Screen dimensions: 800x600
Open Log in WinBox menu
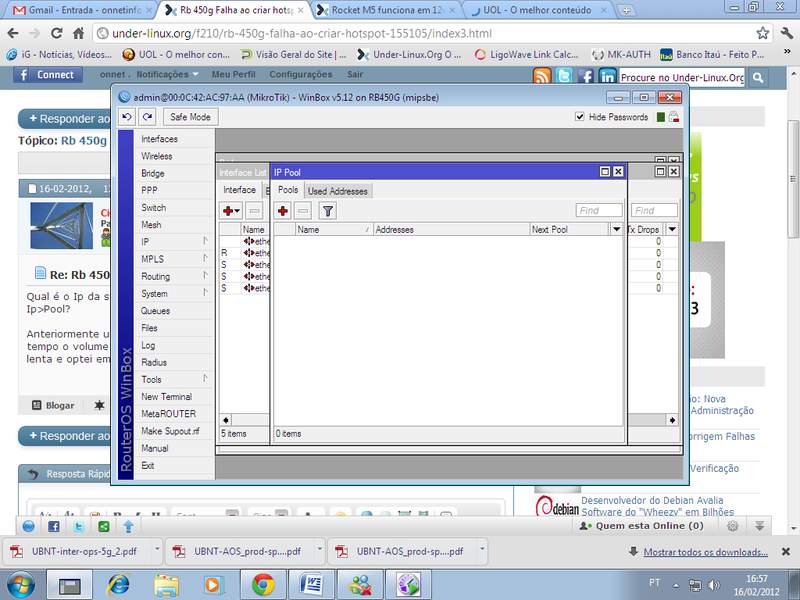click(174, 345)
